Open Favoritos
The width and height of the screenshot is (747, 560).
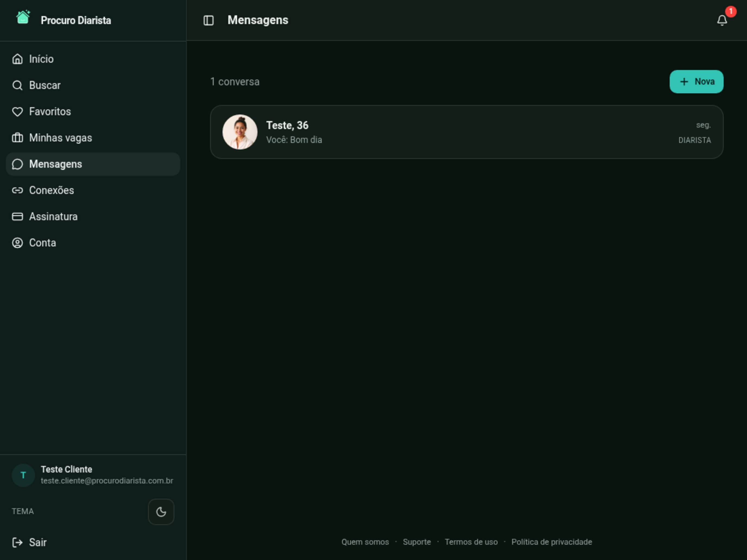tap(93, 112)
